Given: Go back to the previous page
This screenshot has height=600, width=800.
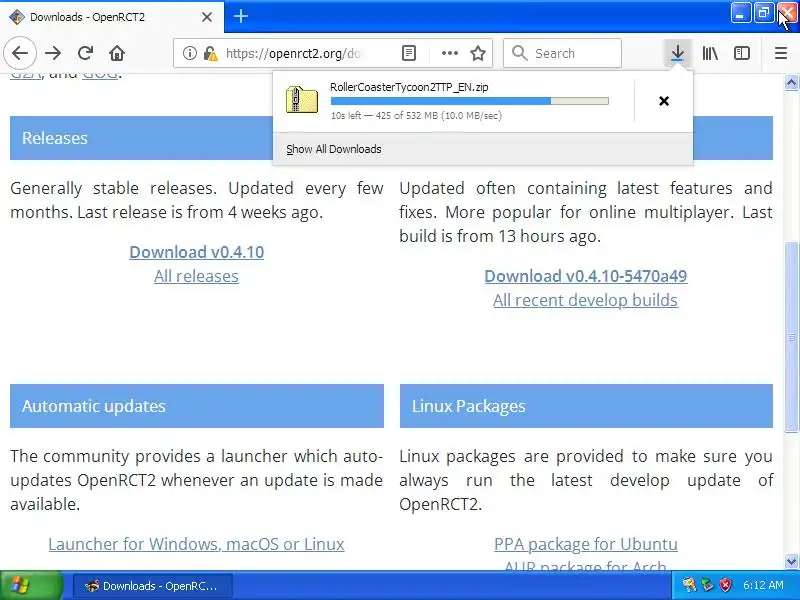Looking at the screenshot, I should pos(20,53).
